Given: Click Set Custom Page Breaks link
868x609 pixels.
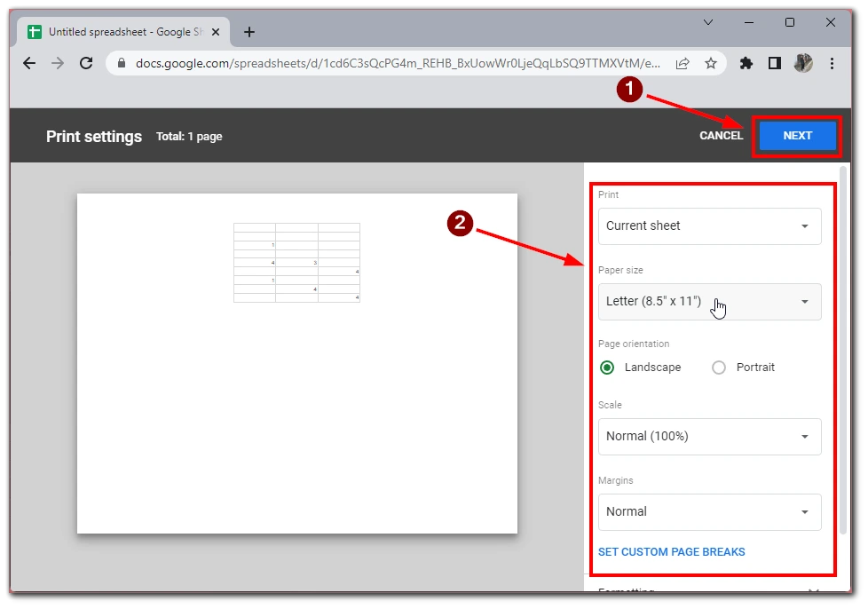Looking at the screenshot, I should pos(671,552).
